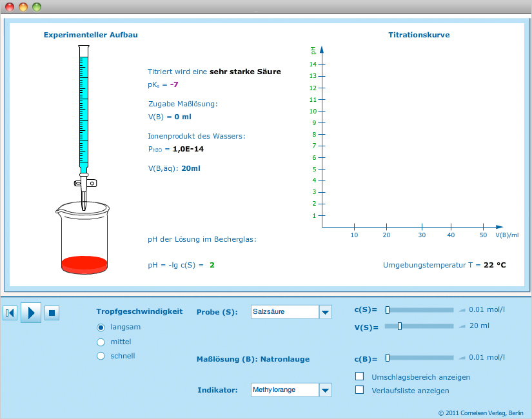The width and height of the screenshot is (532, 419).
Task: Click the V(S) volume slider handle
Action: pyautogui.click(x=400, y=326)
